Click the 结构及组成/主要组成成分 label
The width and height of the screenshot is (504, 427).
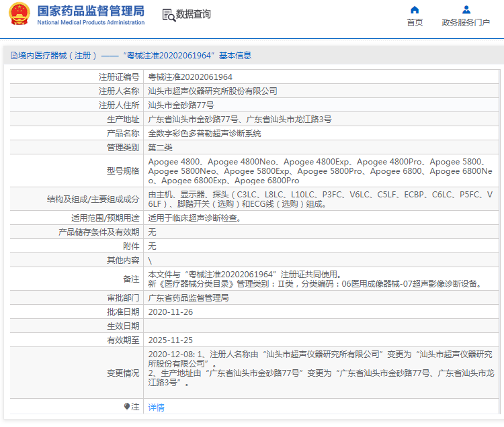(93, 199)
